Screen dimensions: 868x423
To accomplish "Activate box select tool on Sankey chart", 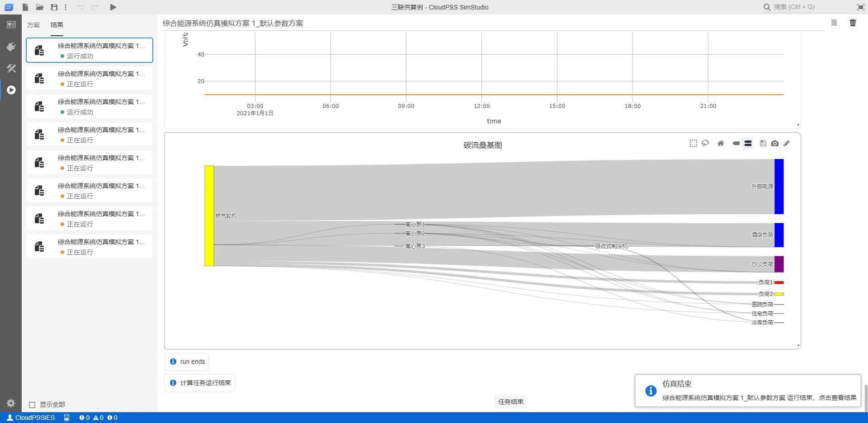I will pyautogui.click(x=693, y=143).
